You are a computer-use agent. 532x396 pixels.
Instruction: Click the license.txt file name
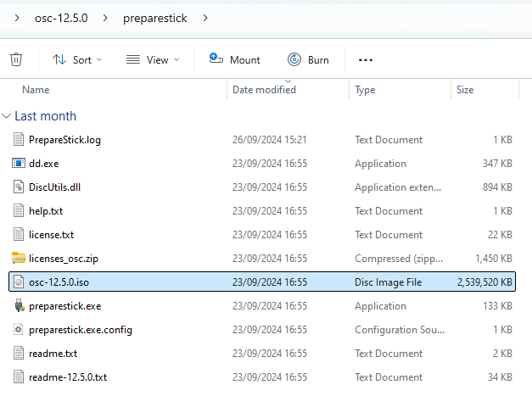tap(51, 235)
